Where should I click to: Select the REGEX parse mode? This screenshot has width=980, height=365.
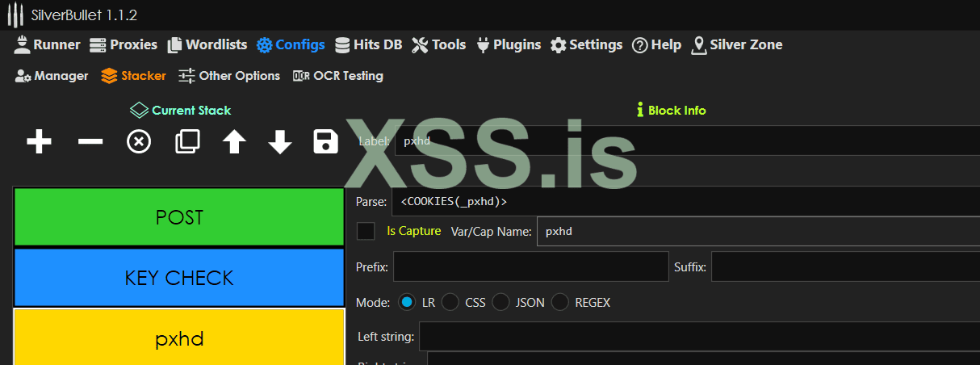[x=560, y=303]
